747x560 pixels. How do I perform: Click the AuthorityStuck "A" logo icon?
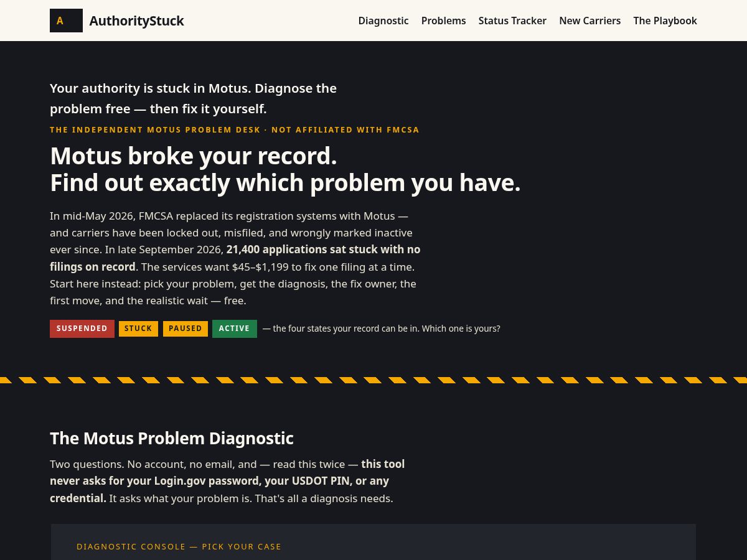tap(66, 21)
